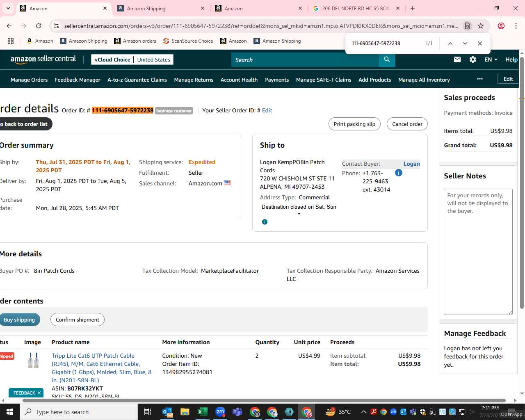Click the browser back arrow
The width and height of the screenshot is (525, 420).
[9, 26]
